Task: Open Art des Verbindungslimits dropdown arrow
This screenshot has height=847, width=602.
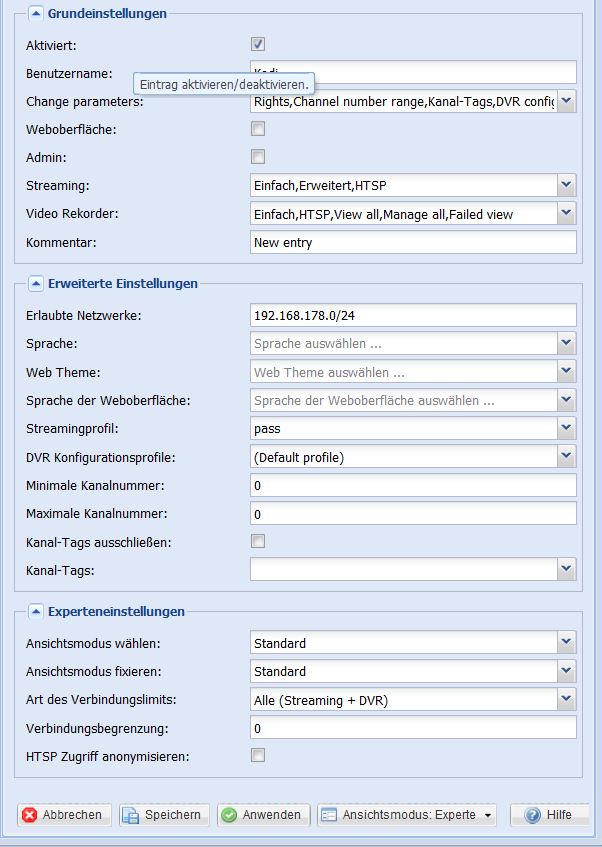Action: [x=566, y=700]
